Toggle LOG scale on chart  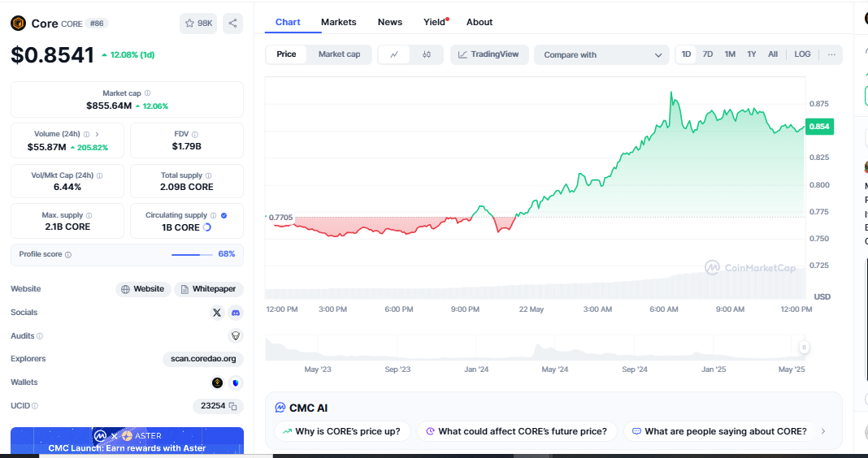[x=802, y=54]
